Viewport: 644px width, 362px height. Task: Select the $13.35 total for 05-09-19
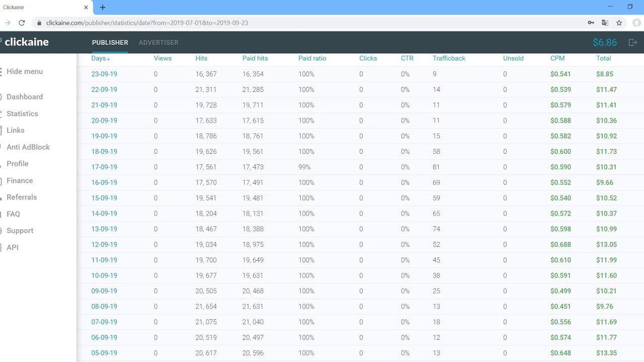[x=606, y=353]
